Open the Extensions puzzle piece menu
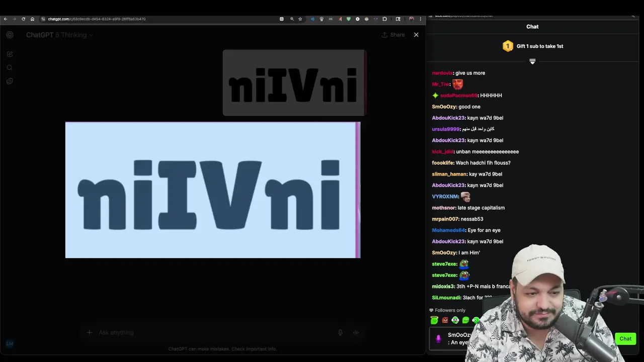This screenshot has width=644, height=362. 384,19
